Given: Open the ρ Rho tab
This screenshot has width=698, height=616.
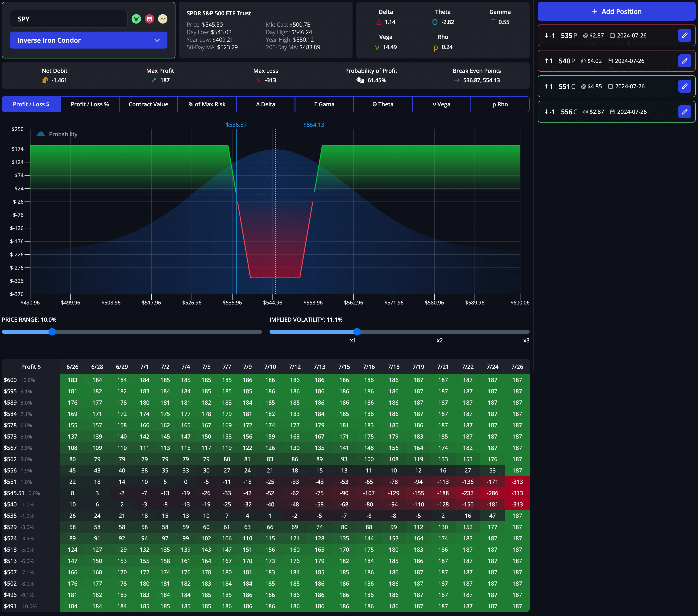Looking at the screenshot, I should (x=500, y=104).
